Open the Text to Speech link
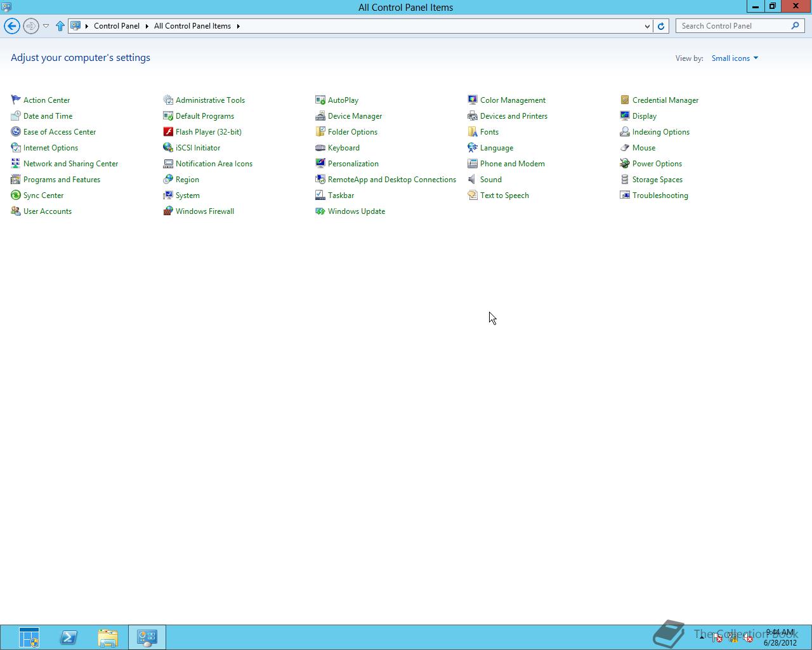812x650 pixels. (x=504, y=195)
